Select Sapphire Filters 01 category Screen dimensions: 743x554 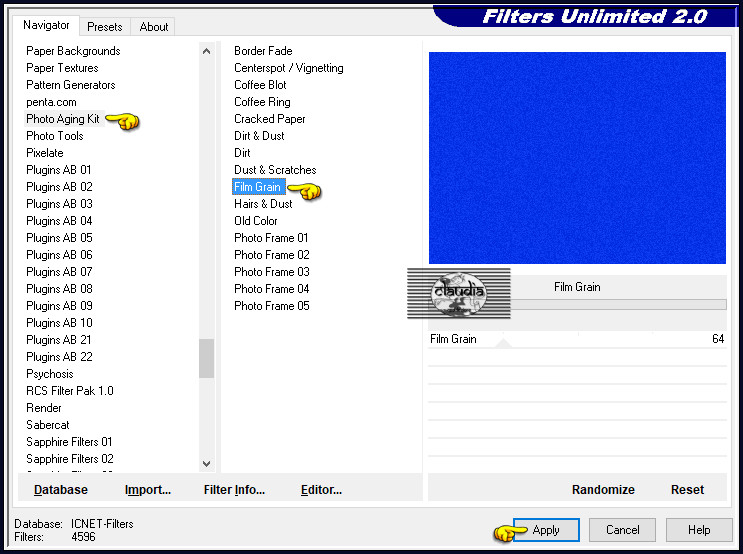click(69, 442)
